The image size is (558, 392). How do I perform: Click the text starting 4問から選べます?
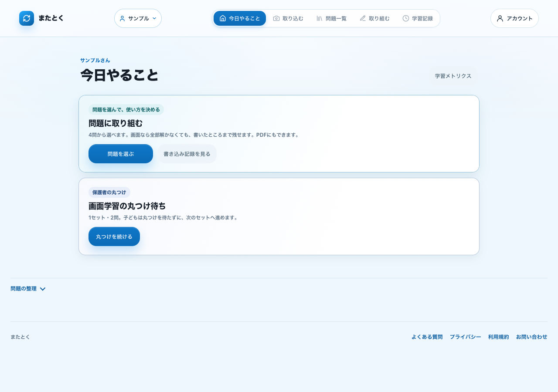click(x=194, y=135)
